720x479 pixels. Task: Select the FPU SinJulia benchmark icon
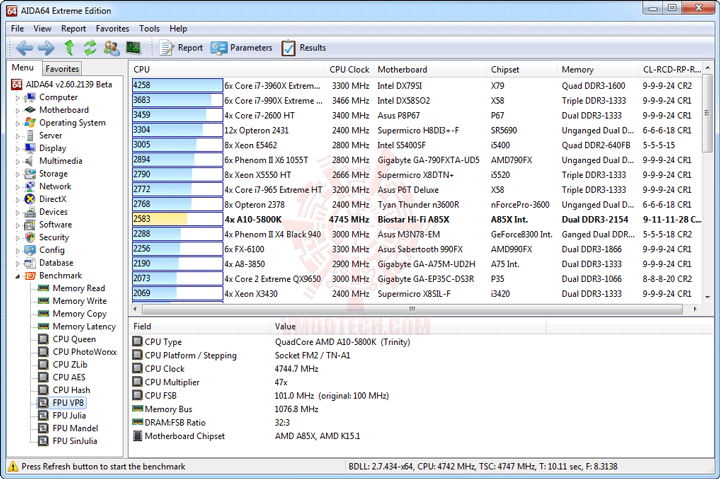[x=43, y=441]
